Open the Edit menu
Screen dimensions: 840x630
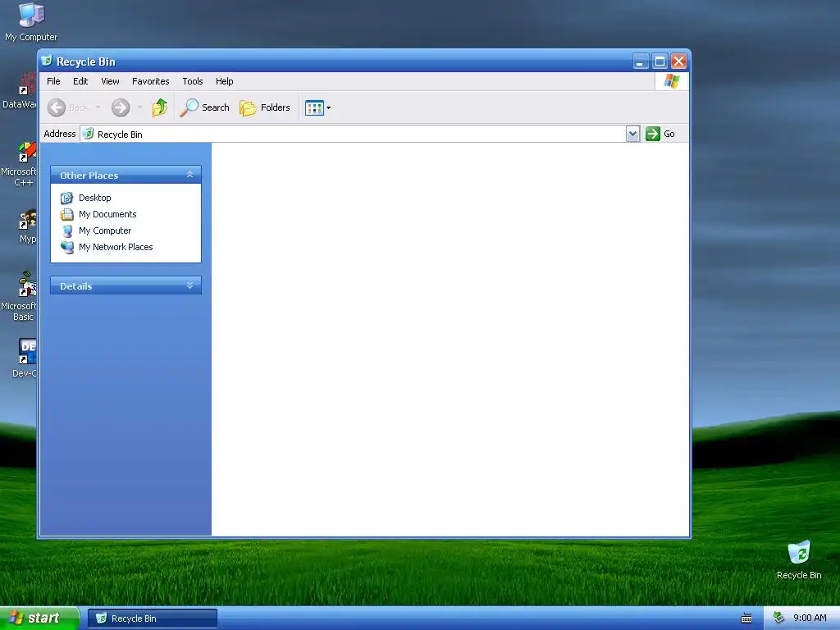click(x=80, y=81)
